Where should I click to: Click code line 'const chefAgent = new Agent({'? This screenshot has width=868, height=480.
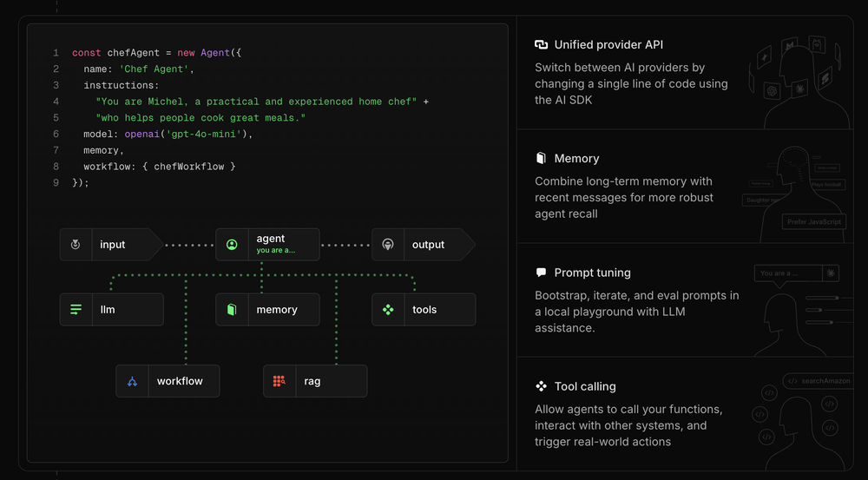[x=156, y=53]
